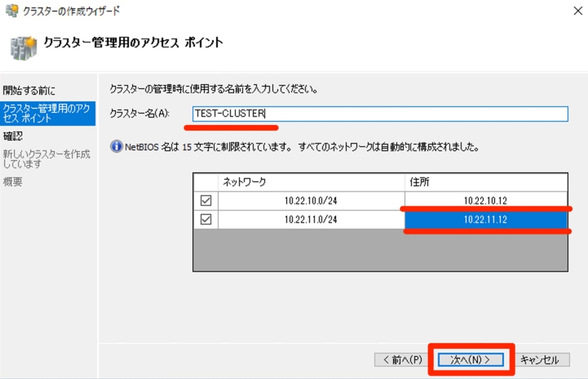Image resolution: width=588 pixels, height=379 pixels.
Task: Select 新しいクラスターを作成しています sidebar step
Action: click(47, 159)
